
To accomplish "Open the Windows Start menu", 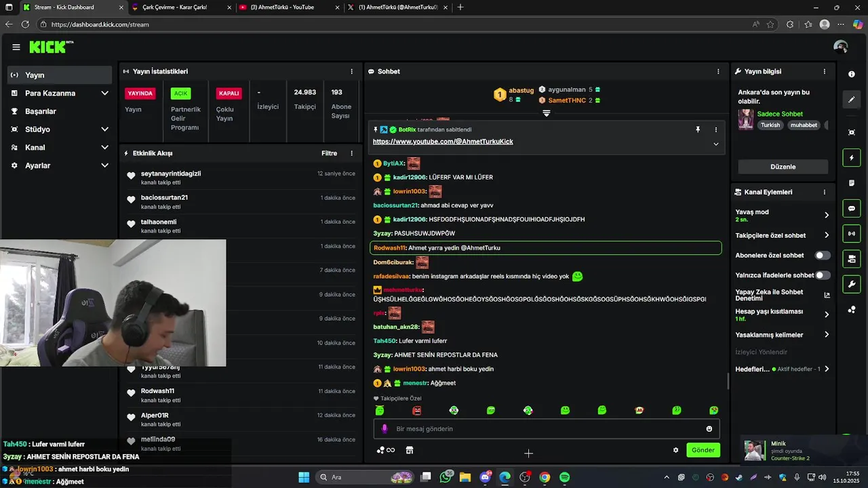I will click(x=304, y=477).
